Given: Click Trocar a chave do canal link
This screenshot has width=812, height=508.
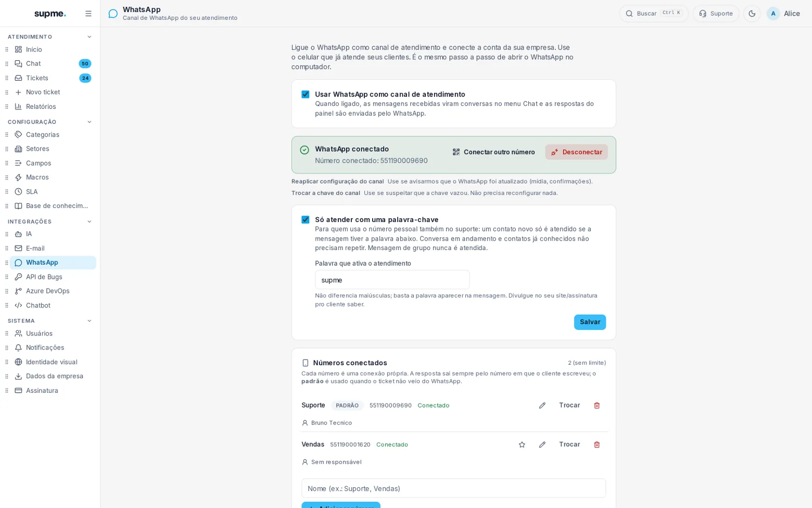Looking at the screenshot, I should pos(326,193).
